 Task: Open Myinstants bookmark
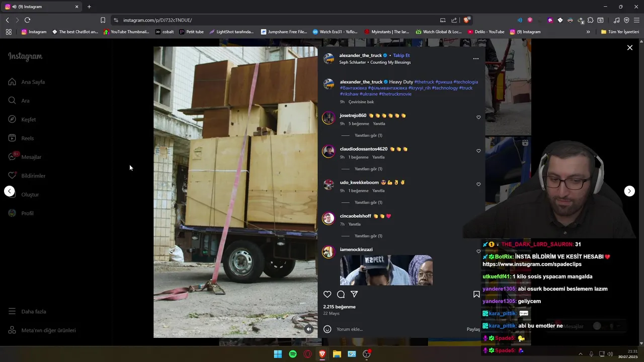386,32
